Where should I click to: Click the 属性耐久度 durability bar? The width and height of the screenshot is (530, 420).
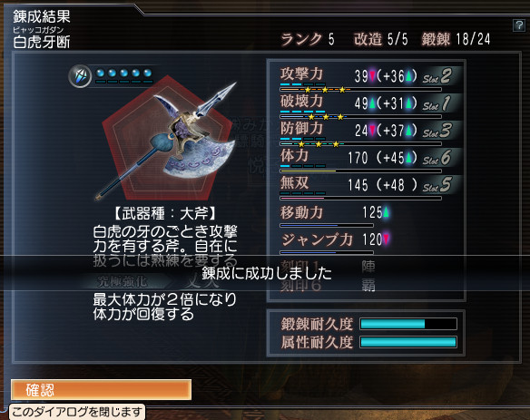(x=408, y=342)
